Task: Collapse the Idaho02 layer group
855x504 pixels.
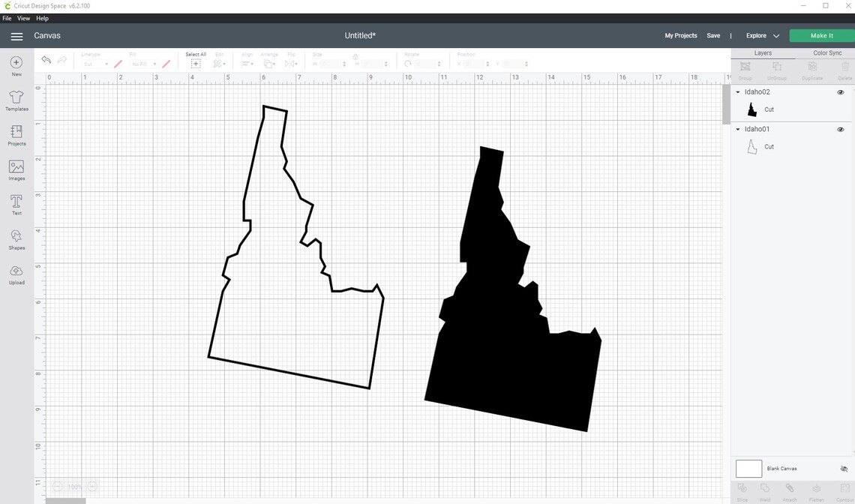Action: pos(738,91)
